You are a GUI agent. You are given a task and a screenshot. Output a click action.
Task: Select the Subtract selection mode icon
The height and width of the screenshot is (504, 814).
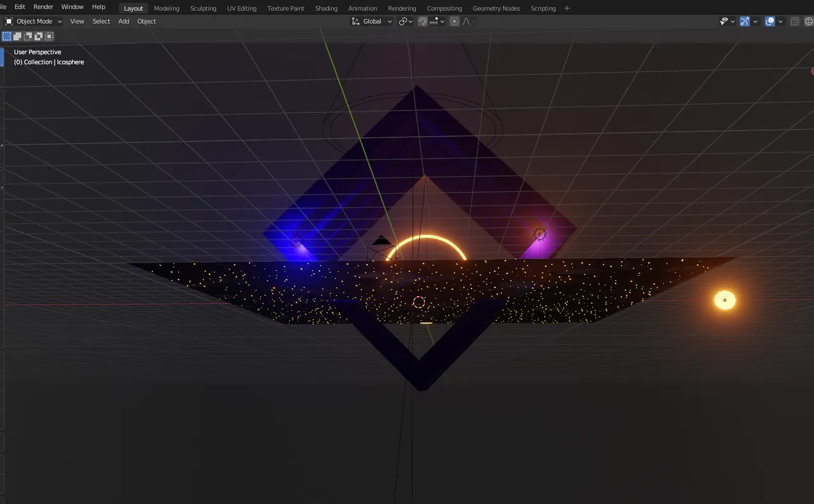28,36
